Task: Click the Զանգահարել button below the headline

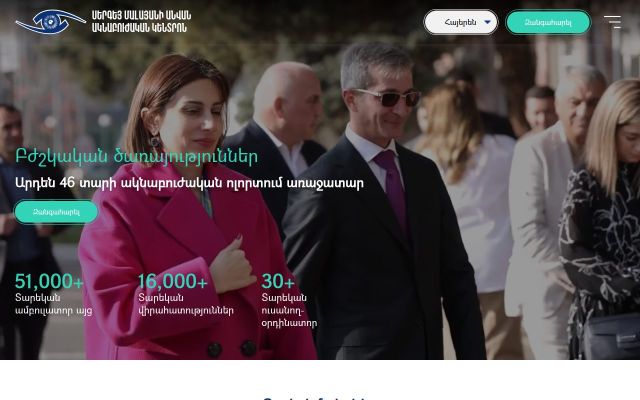Action: tap(56, 212)
